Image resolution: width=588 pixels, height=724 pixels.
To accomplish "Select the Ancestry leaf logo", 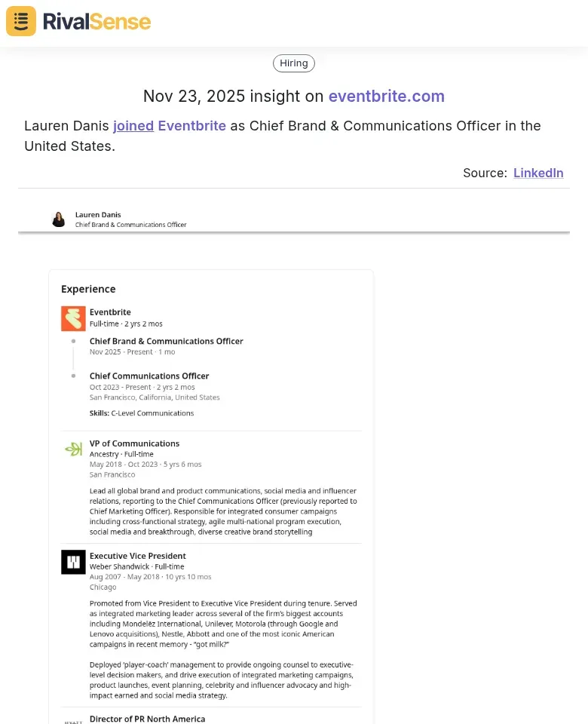I will (x=73, y=449).
